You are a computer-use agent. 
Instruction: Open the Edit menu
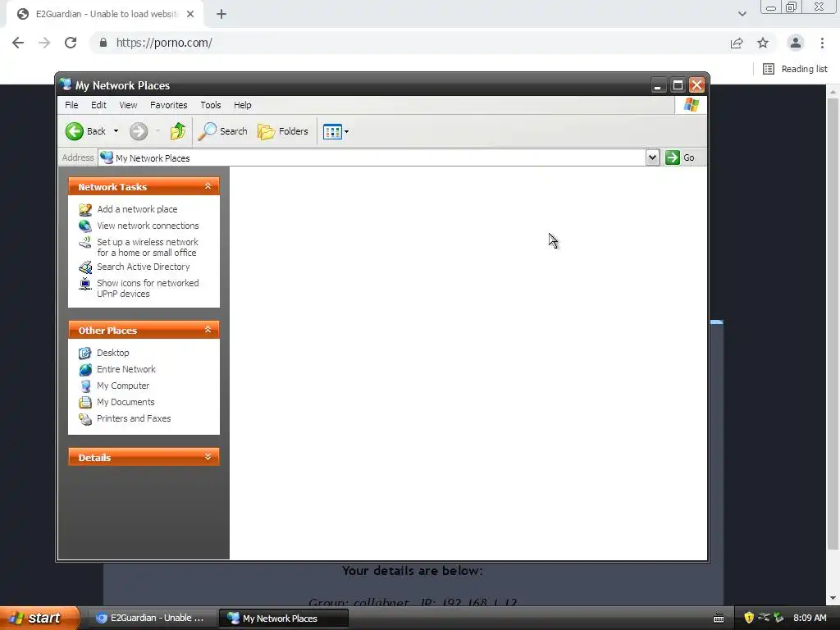pos(98,105)
